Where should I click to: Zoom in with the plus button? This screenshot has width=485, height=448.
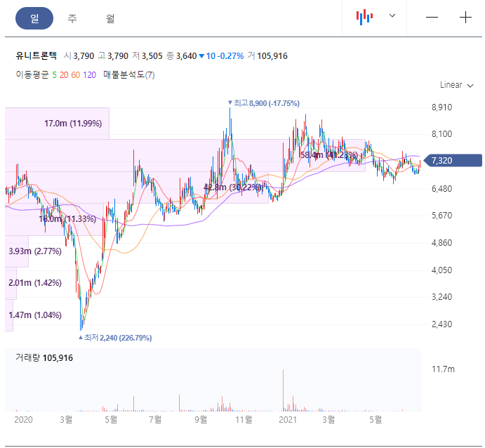point(465,18)
